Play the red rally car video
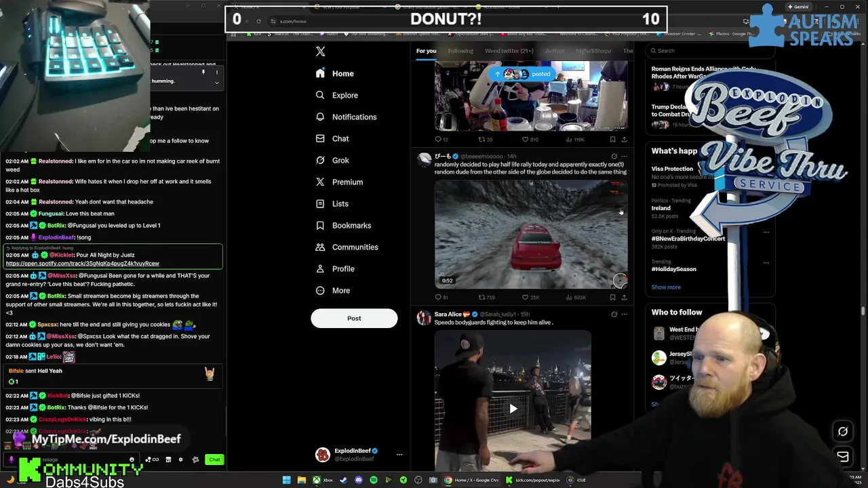This screenshot has height=488, width=868. [x=531, y=234]
